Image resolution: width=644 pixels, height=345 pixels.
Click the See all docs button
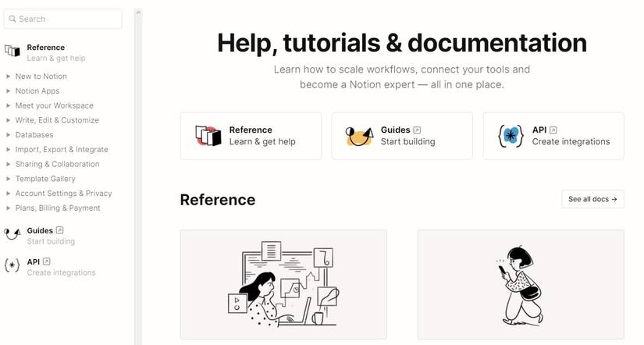[x=592, y=199]
